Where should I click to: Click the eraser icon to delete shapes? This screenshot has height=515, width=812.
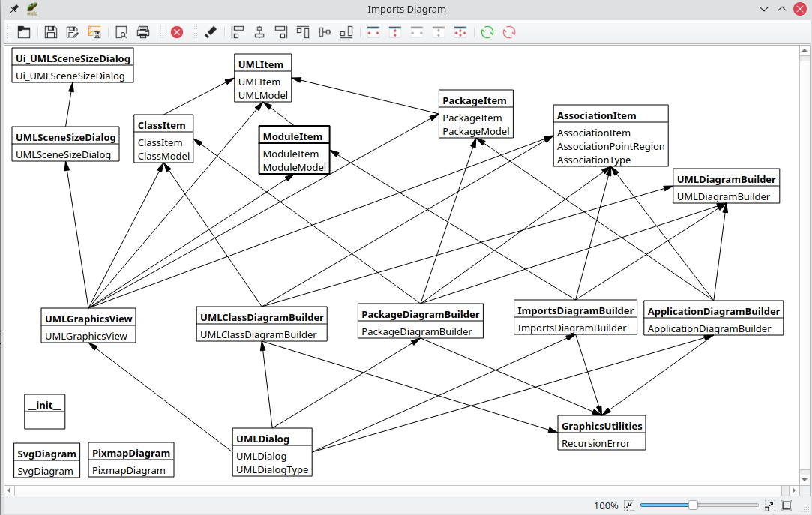(210, 32)
